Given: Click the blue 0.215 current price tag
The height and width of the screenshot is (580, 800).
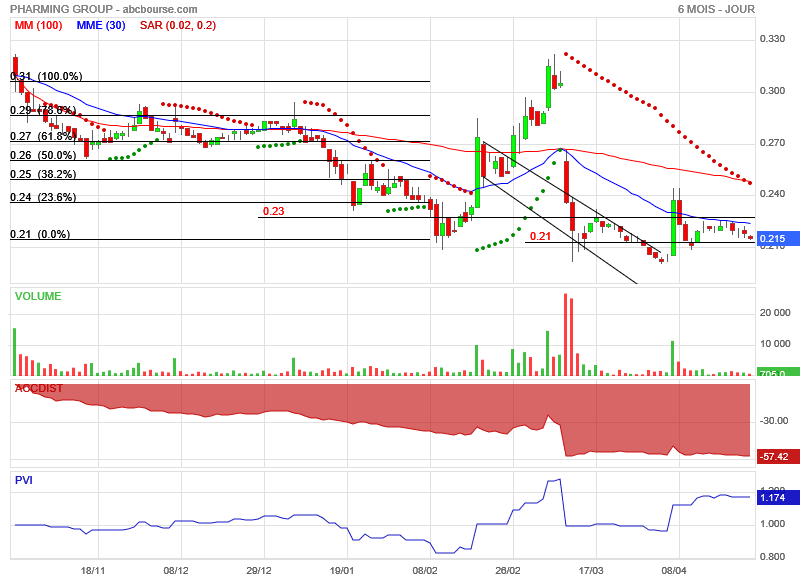Looking at the screenshot, I should 778,239.
